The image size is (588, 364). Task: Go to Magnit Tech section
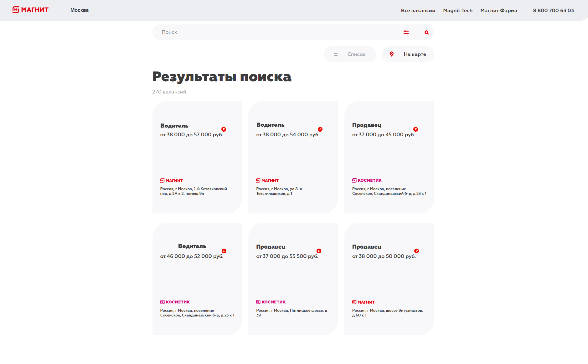coord(458,10)
